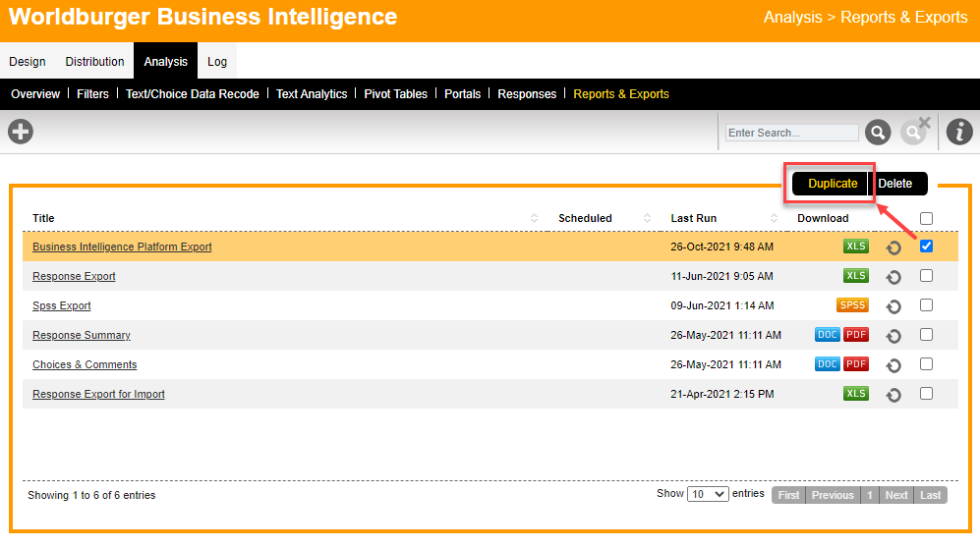This screenshot has width=980, height=549.
Task: Open Pivot Tables in the Analysis menu
Action: click(395, 94)
